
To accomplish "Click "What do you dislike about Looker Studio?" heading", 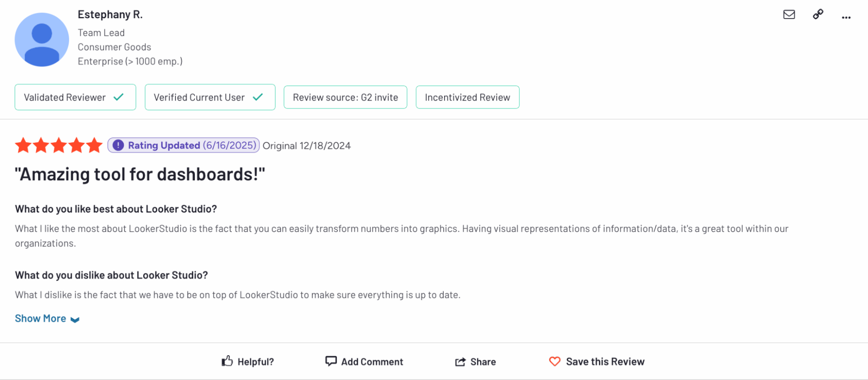I will [x=112, y=275].
